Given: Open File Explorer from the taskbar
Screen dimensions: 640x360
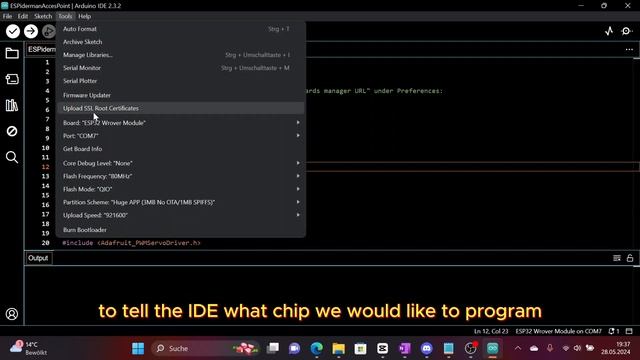Looking at the screenshot, I should point(338,348).
